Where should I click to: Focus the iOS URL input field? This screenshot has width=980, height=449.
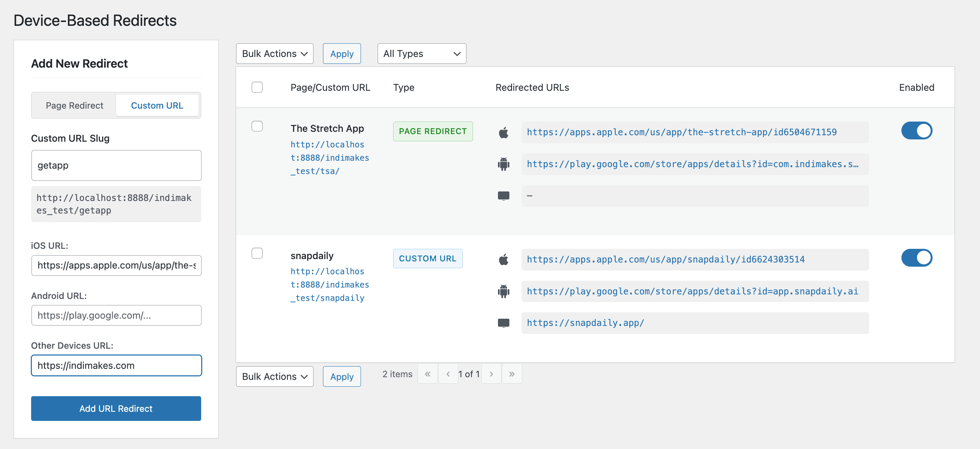coord(116,266)
